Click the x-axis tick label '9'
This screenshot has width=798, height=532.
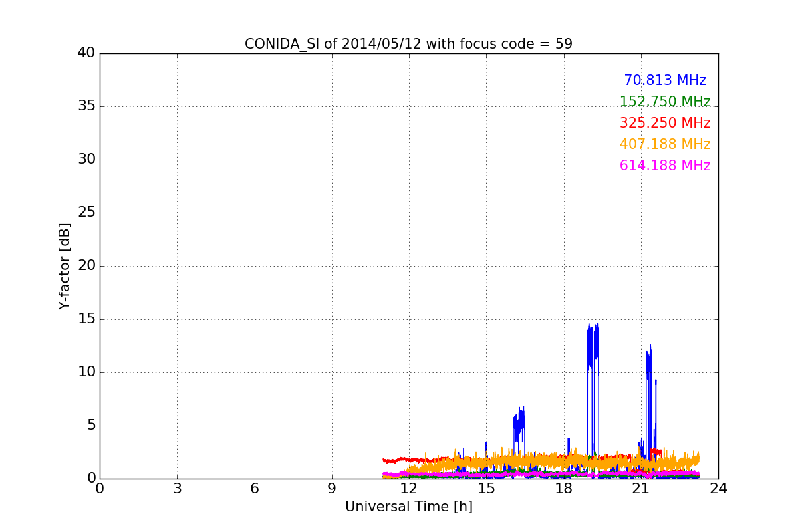(x=332, y=489)
